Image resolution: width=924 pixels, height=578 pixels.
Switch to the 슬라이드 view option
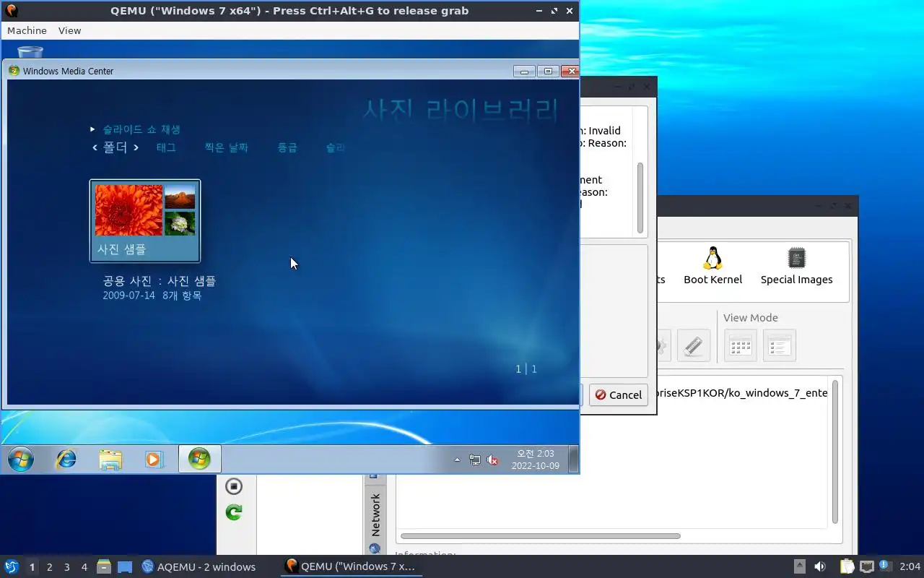pyautogui.click(x=336, y=147)
